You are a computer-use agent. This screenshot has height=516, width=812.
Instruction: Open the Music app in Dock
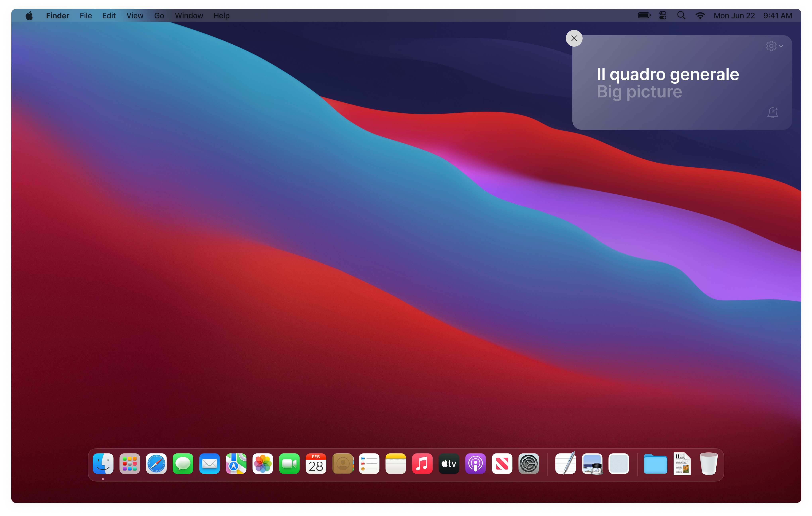coord(422,464)
